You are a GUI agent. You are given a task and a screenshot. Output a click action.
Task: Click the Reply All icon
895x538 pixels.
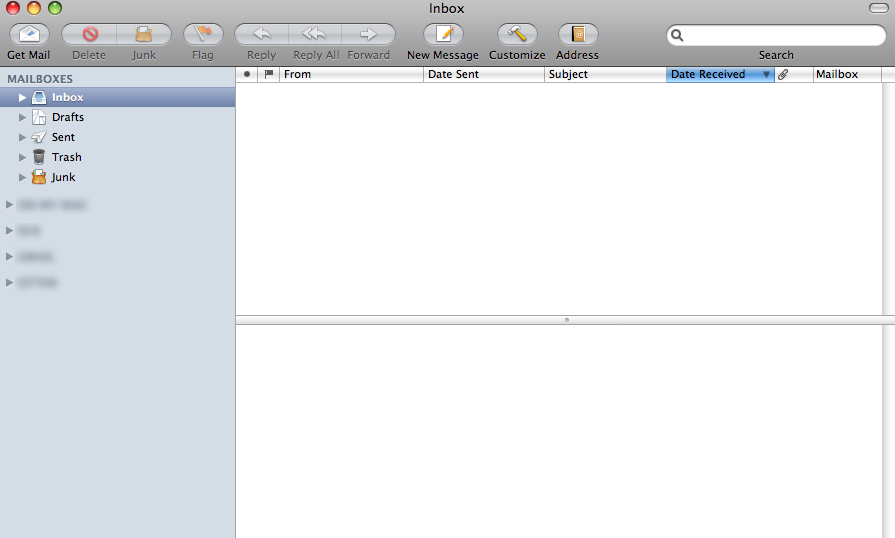click(315, 34)
